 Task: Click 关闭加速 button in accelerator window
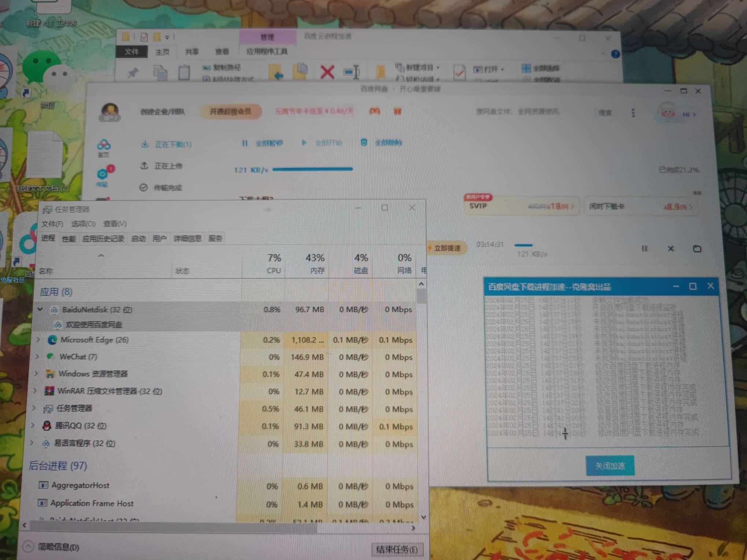click(610, 466)
